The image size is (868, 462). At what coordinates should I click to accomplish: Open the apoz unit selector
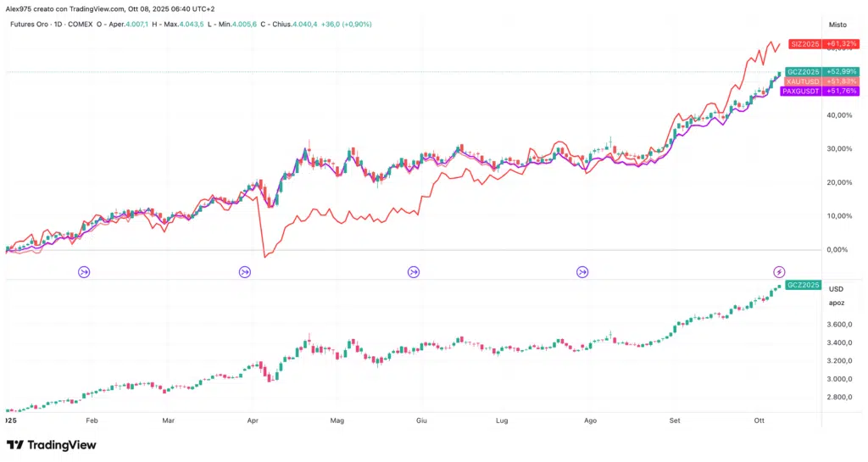coord(836,303)
